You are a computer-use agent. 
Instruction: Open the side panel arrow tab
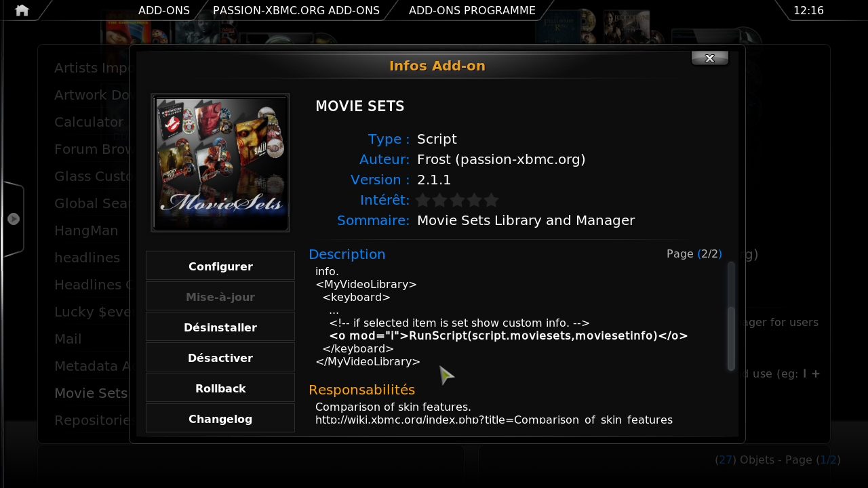[14, 219]
